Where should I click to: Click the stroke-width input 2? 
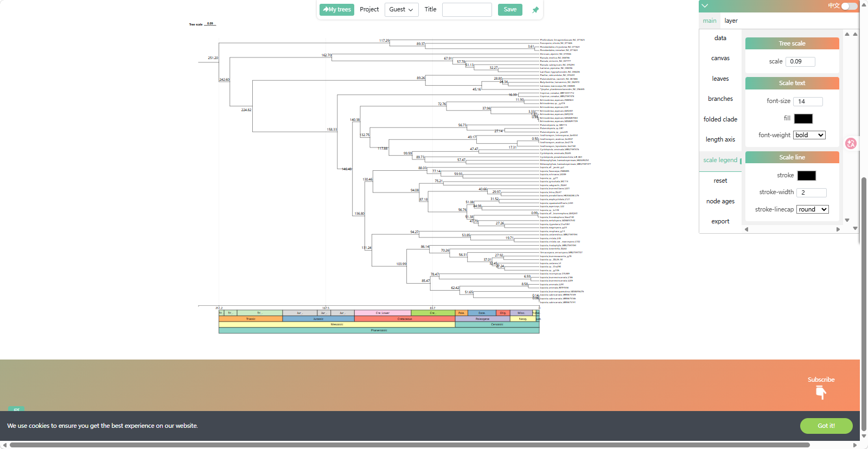click(x=812, y=193)
